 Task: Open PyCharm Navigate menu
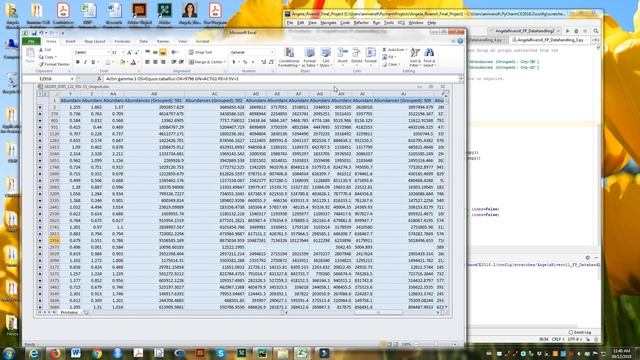pyautogui.click(x=328, y=23)
